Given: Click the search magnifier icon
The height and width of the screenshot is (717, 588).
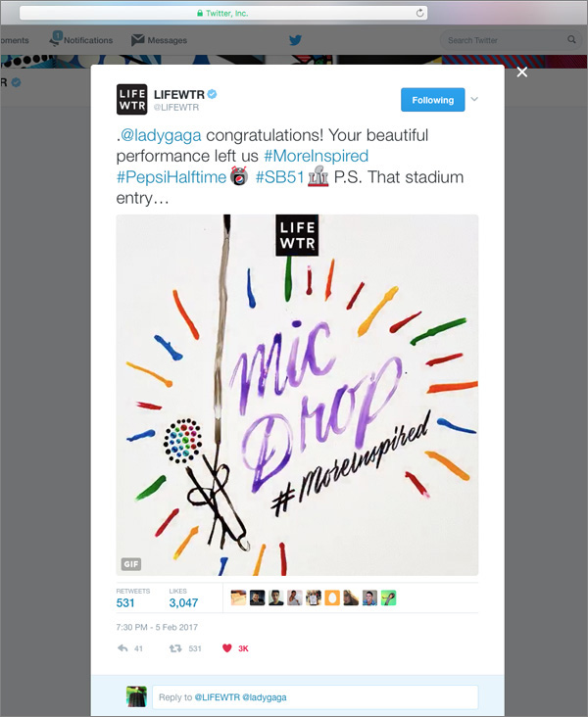Looking at the screenshot, I should coord(571,40).
